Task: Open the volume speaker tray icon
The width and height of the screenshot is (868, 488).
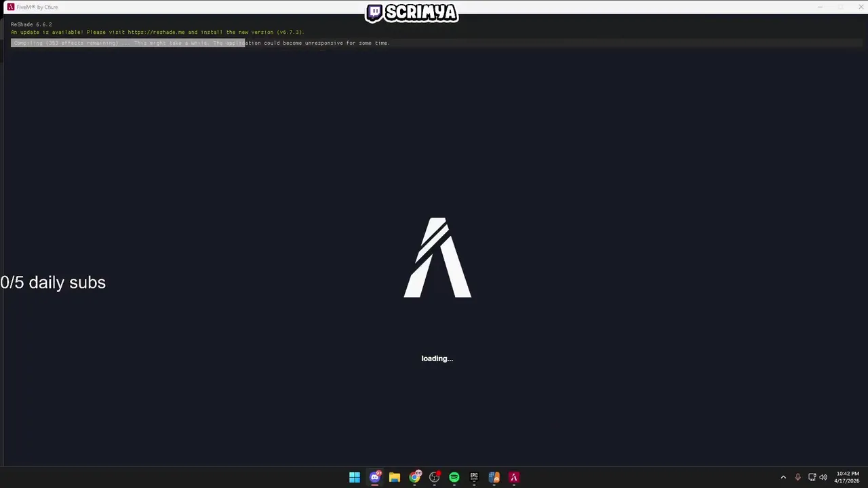Action: coord(823,477)
